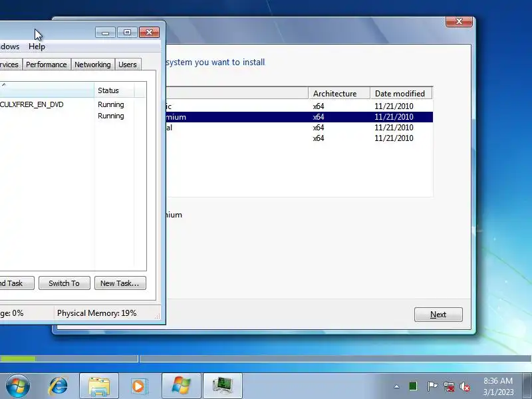Close the Task Manager window
The image size is (532, 399).
pyautogui.click(x=149, y=32)
